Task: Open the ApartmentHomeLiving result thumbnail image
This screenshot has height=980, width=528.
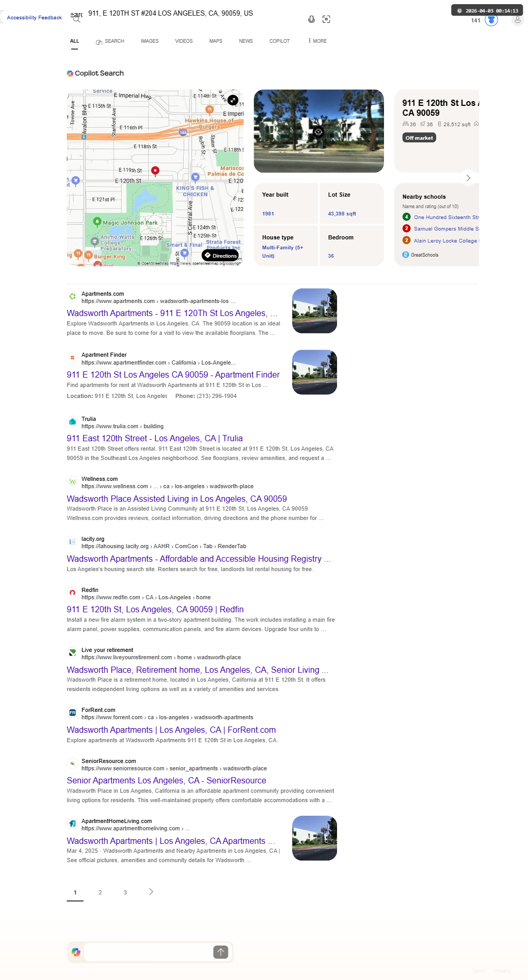Action: (315, 838)
